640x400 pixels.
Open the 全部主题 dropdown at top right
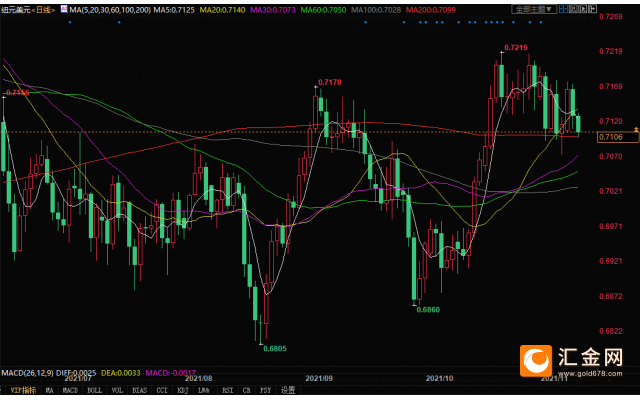coord(534,9)
